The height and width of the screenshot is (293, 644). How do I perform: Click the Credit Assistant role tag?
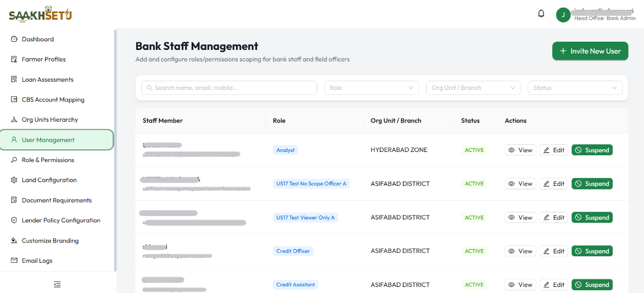[x=296, y=284]
